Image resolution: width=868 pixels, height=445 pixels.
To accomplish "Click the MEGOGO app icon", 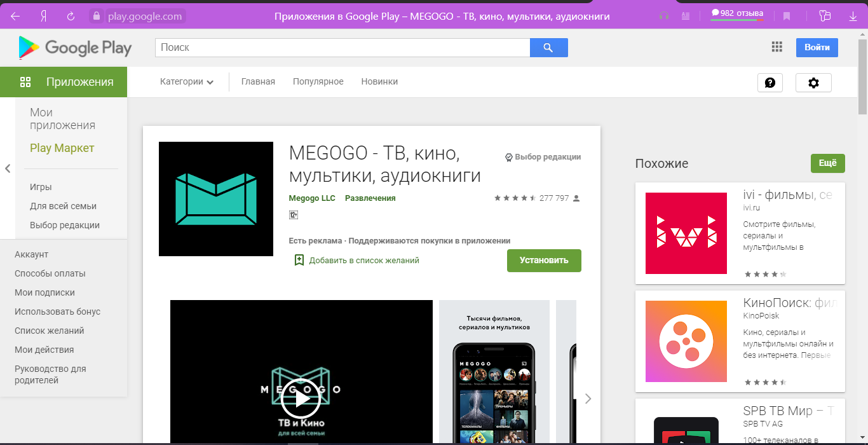I will [x=216, y=199].
